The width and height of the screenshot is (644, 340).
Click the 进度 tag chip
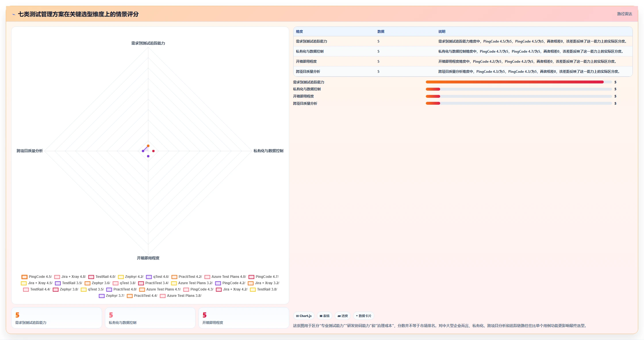(343, 316)
